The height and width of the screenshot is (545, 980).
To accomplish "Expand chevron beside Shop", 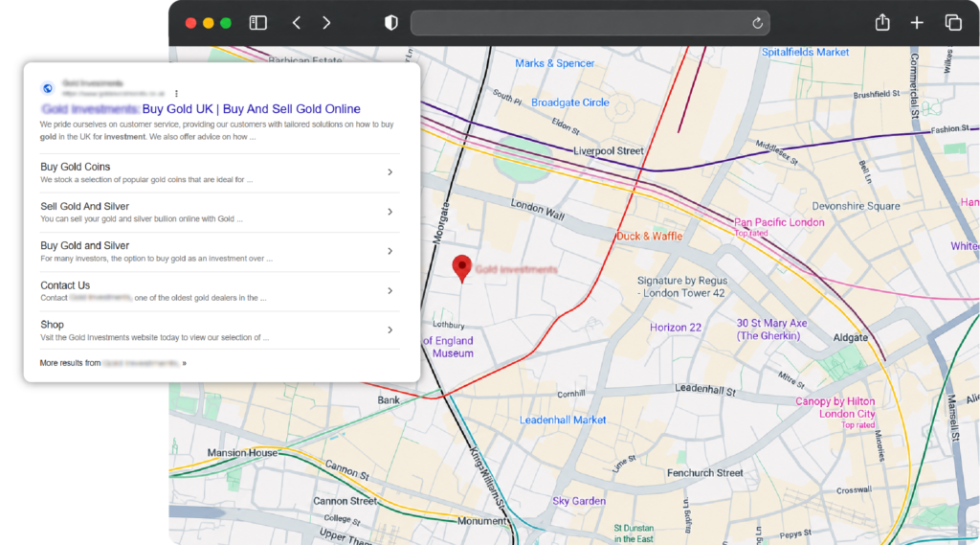I will pos(390,329).
